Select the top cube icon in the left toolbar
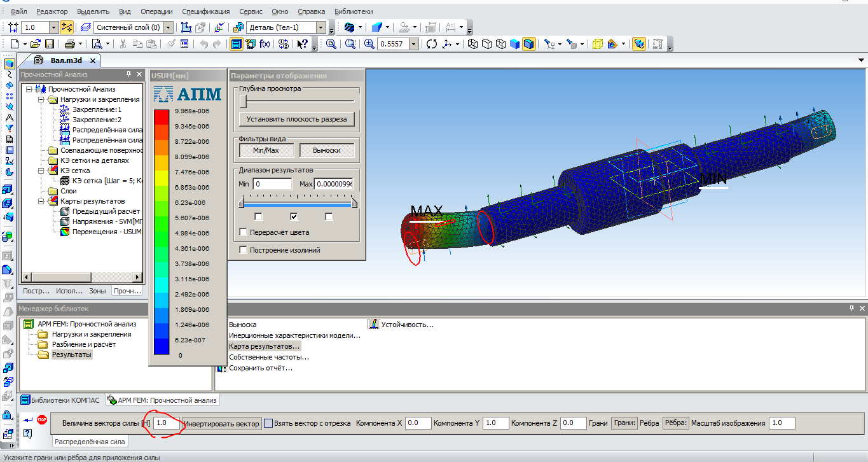 [x=9, y=64]
